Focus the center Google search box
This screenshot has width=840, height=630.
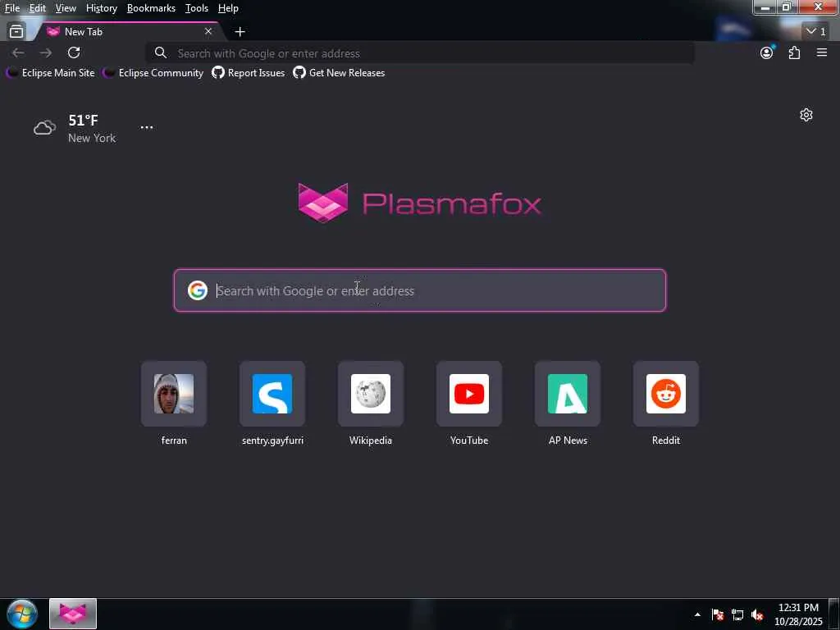[x=420, y=290]
